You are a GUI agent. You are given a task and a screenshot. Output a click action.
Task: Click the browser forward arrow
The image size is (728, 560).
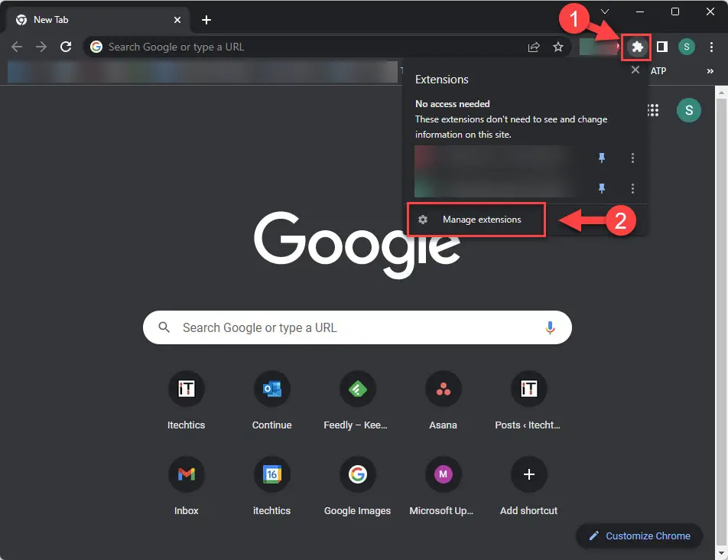41,47
